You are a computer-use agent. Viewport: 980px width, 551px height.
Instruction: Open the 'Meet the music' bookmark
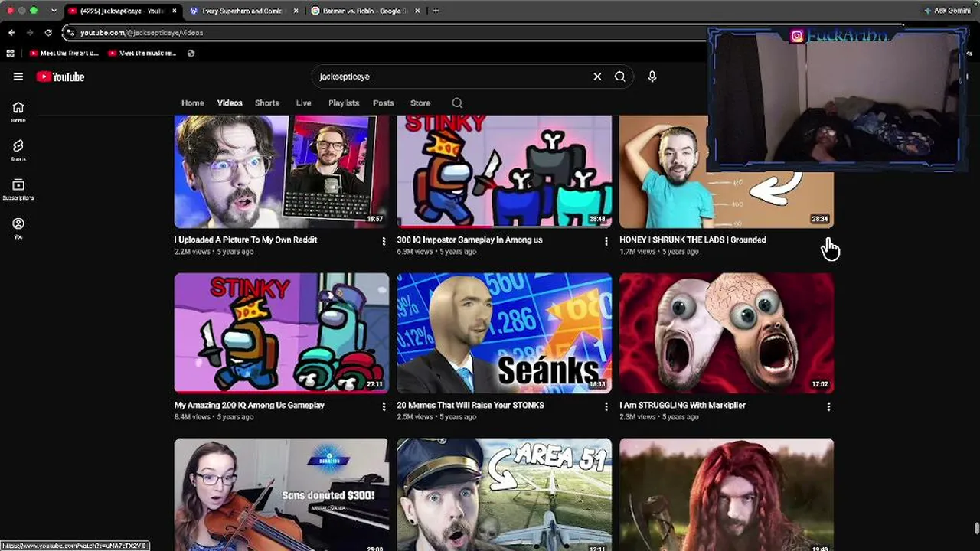(x=142, y=53)
